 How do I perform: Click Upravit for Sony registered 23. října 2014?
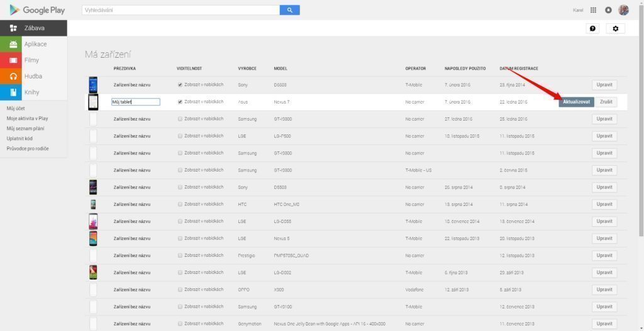(604, 85)
